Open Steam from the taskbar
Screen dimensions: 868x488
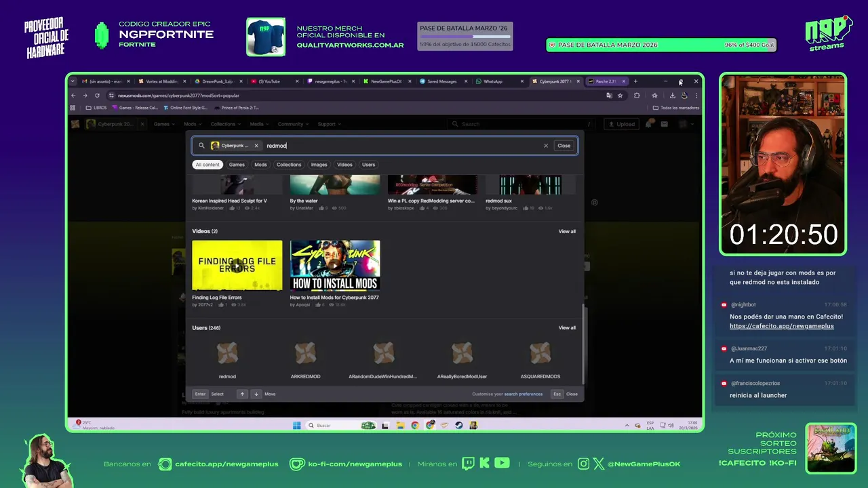point(459,426)
